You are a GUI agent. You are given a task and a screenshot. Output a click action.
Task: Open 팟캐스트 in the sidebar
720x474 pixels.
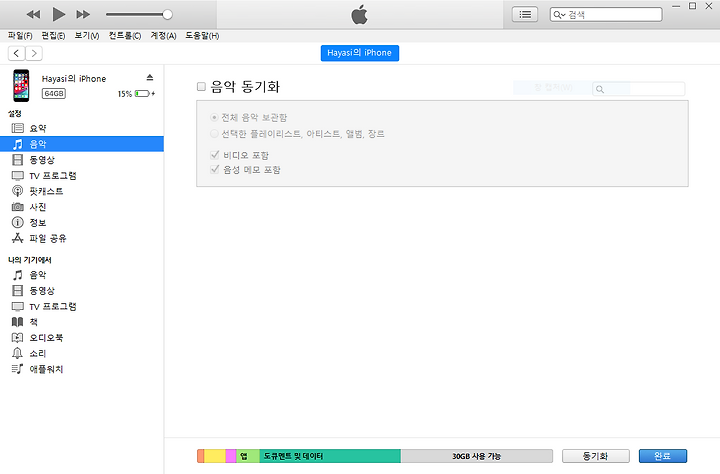pyautogui.click(x=82, y=191)
